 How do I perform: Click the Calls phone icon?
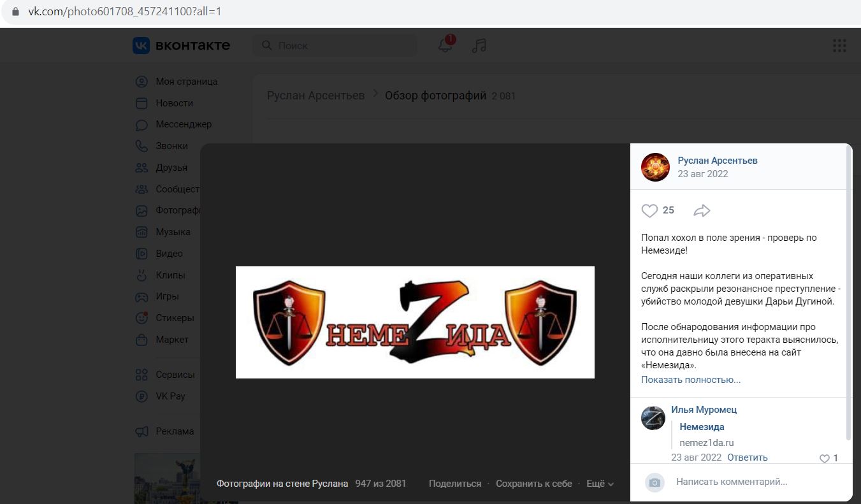[141, 146]
